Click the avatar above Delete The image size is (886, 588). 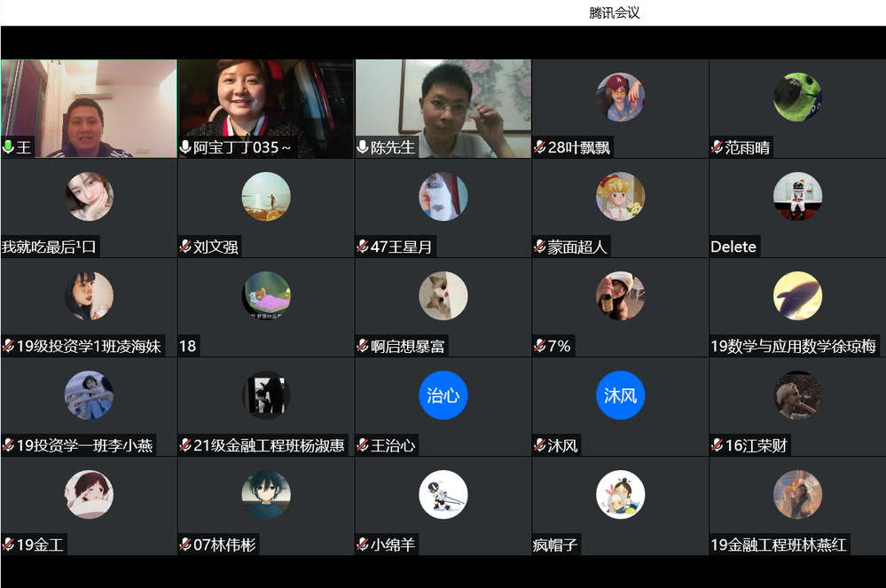point(797,197)
